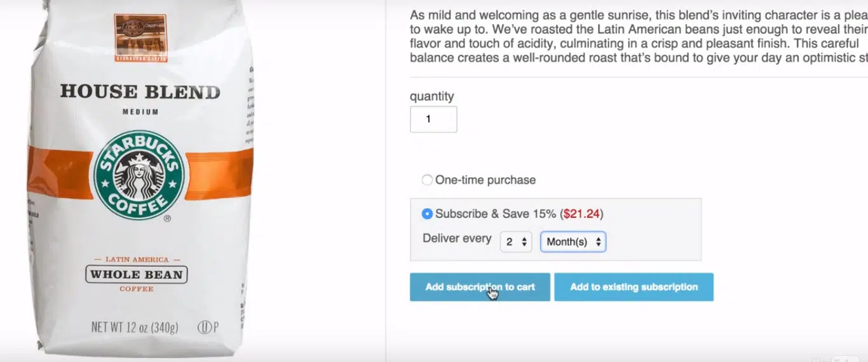
Task: Click the NET WT 12 oz text
Action: [135, 328]
